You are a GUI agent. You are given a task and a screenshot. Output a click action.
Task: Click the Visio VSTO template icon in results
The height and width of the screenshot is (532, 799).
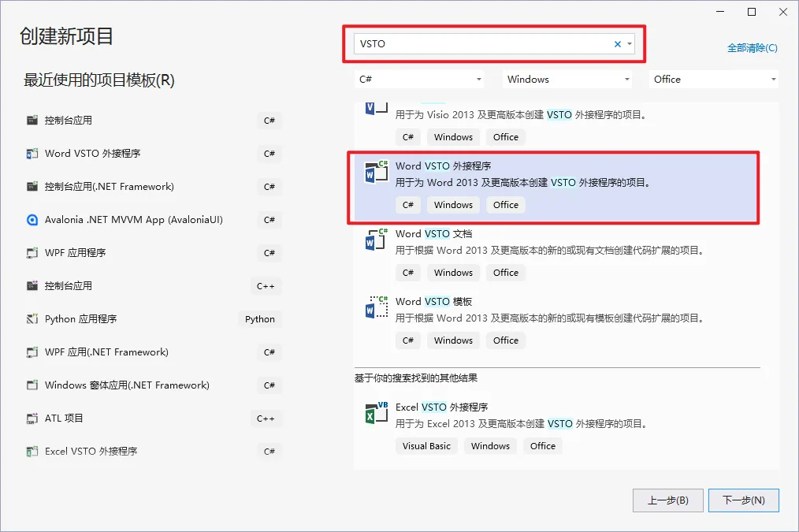coord(377,108)
